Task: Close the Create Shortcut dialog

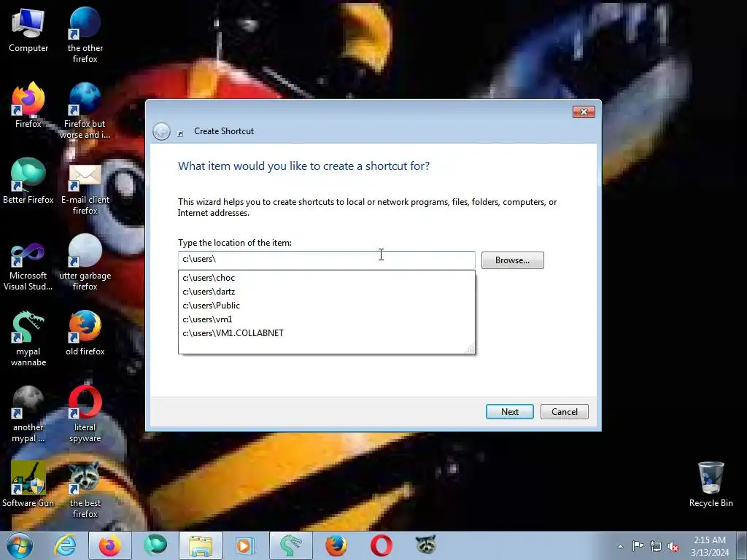Action: pyautogui.click(x=584, y=112)
